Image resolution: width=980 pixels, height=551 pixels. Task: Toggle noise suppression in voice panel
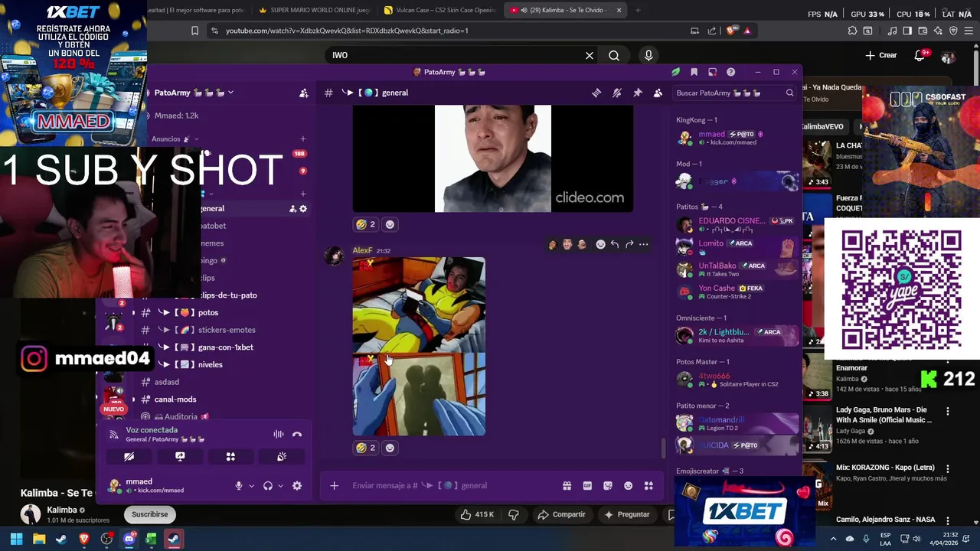click(279, 434)
